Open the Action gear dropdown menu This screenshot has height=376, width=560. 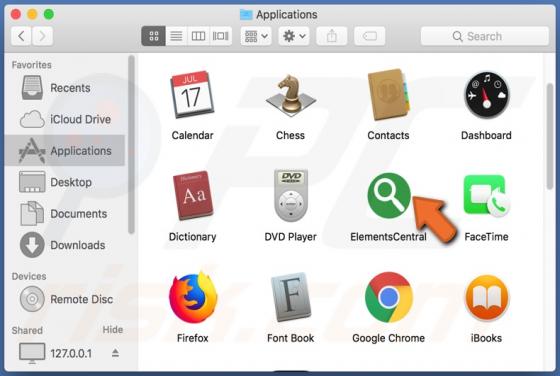point(294,36)
